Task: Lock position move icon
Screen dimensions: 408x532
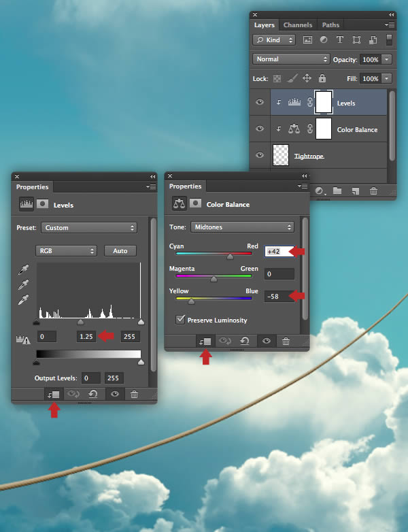Action: coord(307,78)
